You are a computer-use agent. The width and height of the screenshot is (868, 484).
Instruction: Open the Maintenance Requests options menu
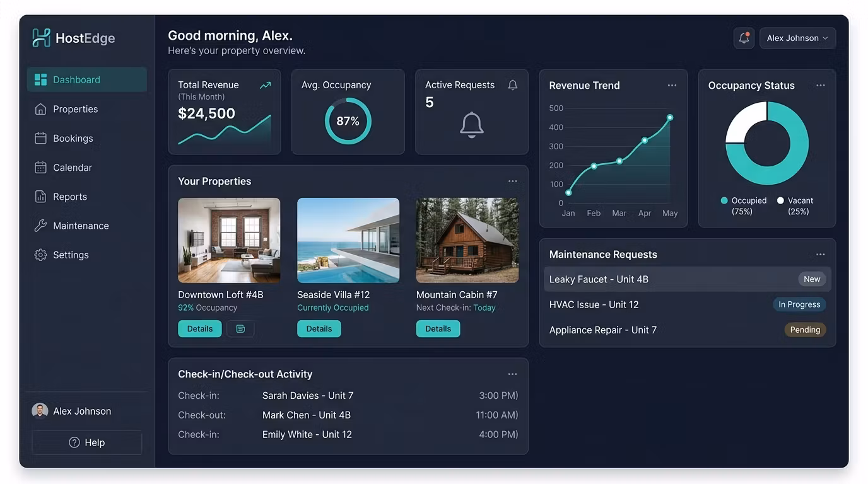click(x=820, y=254)
